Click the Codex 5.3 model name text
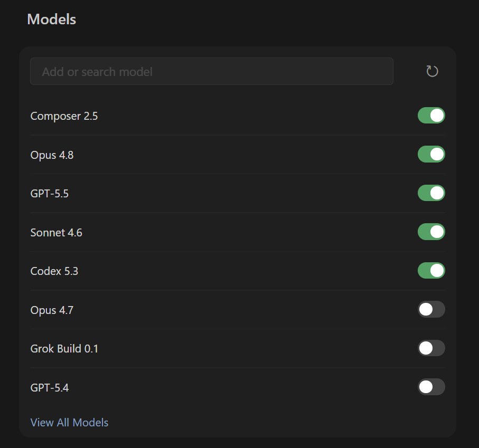Viewport: 479px width, 448px height. click(54, 271)
